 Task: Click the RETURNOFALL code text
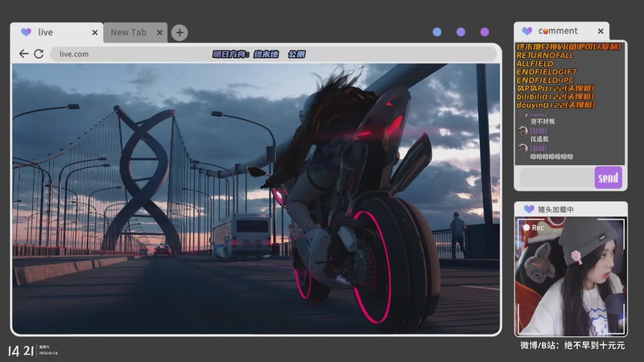545,55
